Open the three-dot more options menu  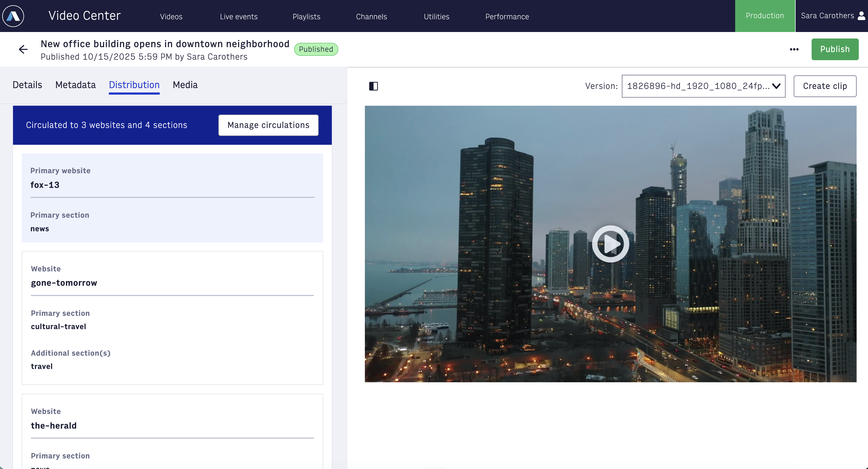point(794,50)
